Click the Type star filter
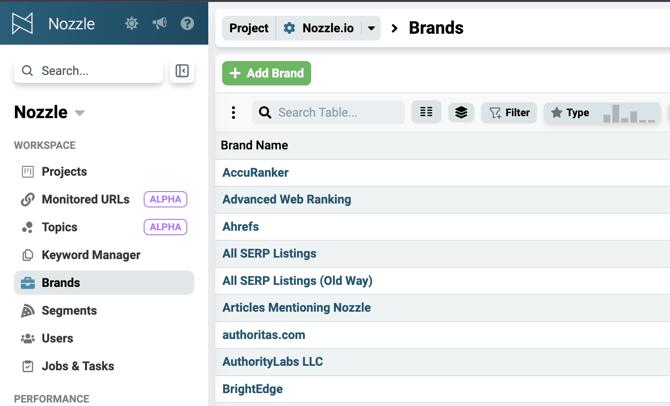This screenshot has height=406, width=670. pos(570,112)
